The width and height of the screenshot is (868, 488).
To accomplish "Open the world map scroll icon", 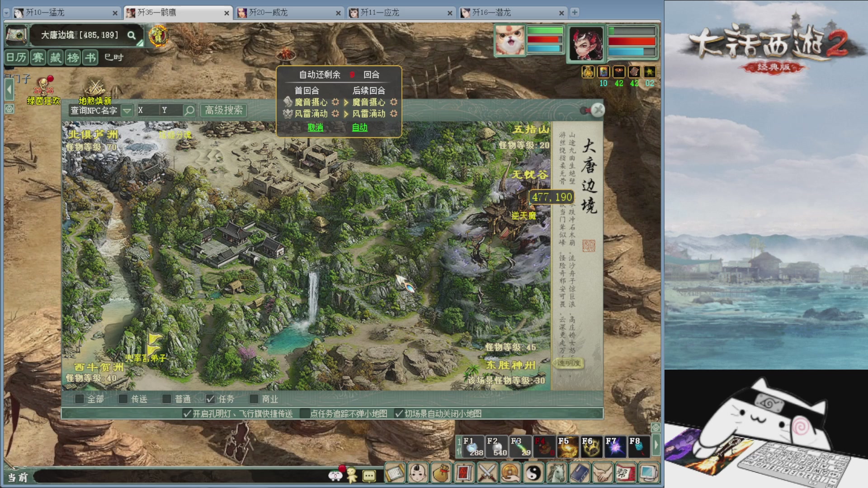I will [17, 35].
